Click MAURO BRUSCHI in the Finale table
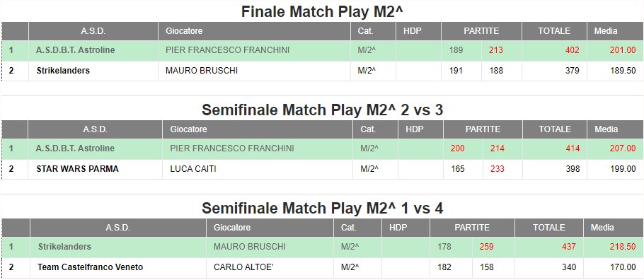The width and height of the screenshot is (644, 280). coord(202,71)
